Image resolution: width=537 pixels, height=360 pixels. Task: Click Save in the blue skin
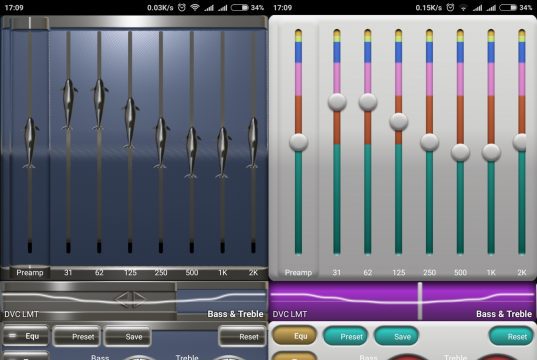click(x=127, y=336)
